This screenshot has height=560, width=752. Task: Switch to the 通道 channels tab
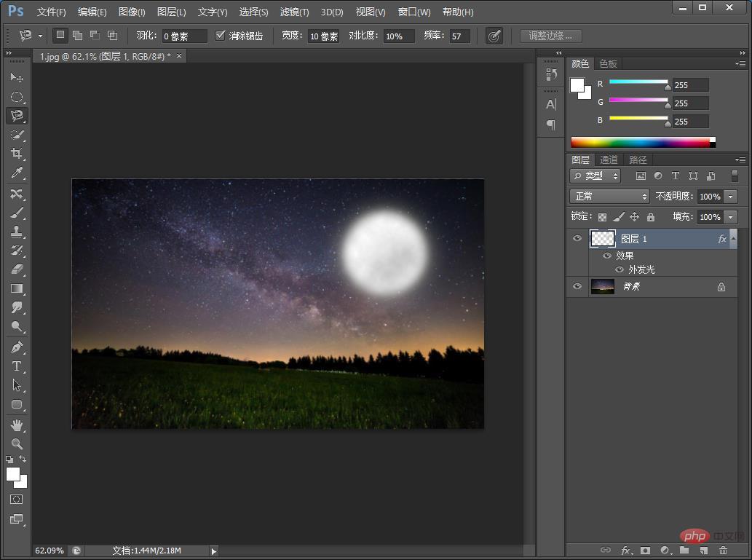[609, 159]
